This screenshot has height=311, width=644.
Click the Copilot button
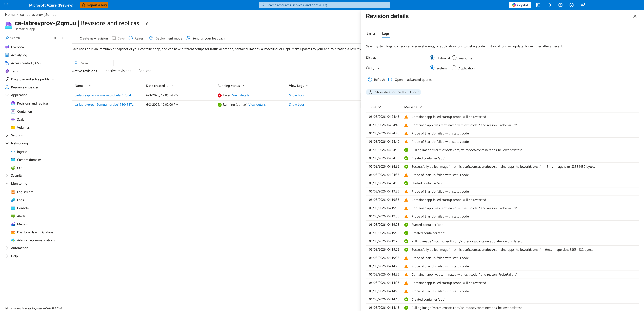(520, 5)
